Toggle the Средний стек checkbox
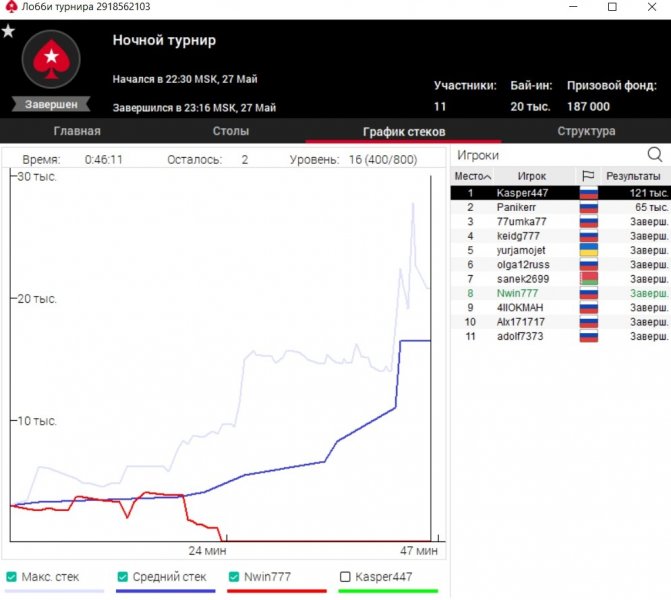671x600 pixels. [123, 577]
